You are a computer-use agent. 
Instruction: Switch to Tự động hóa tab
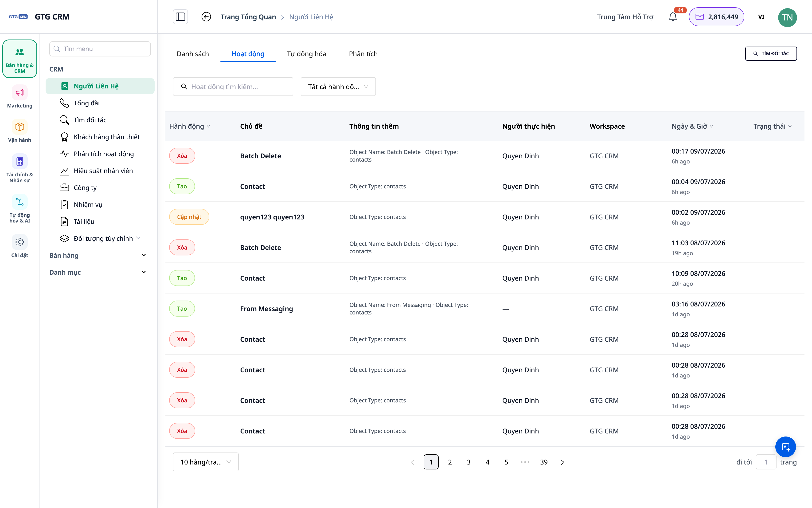click(306, 54)
